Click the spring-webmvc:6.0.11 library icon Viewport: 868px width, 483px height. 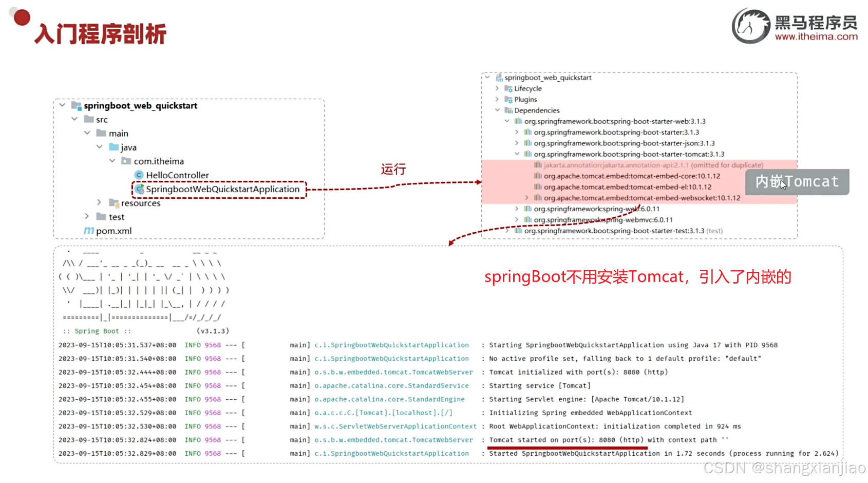pos(528,220)
